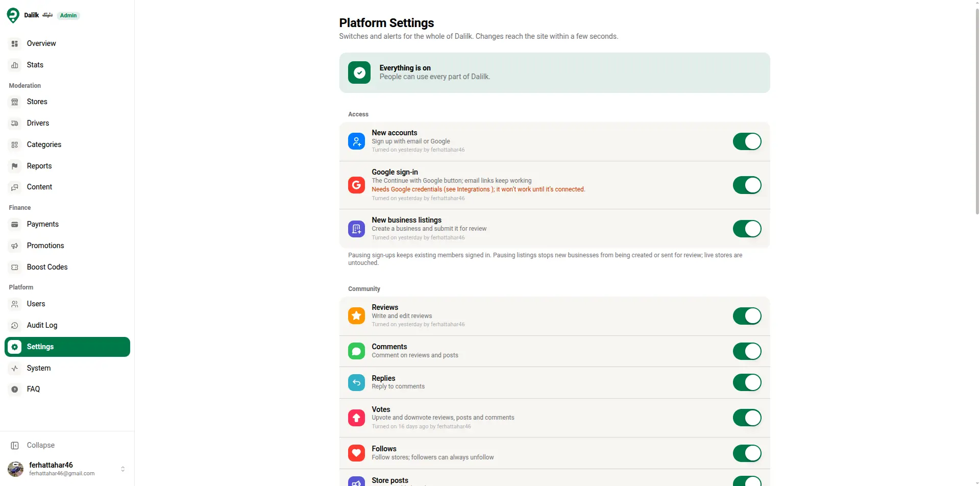Click the Votes upvote arrow icon
Screen dimensions: 980x486
[356, 418]
